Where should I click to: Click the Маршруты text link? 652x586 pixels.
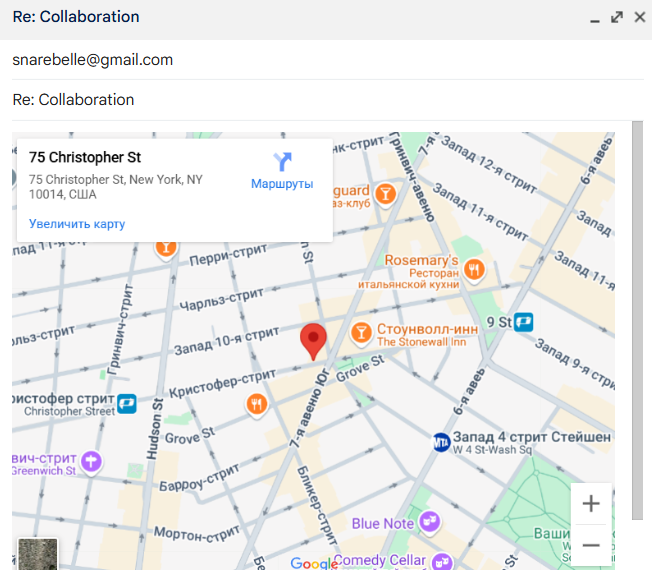point(282,184)
